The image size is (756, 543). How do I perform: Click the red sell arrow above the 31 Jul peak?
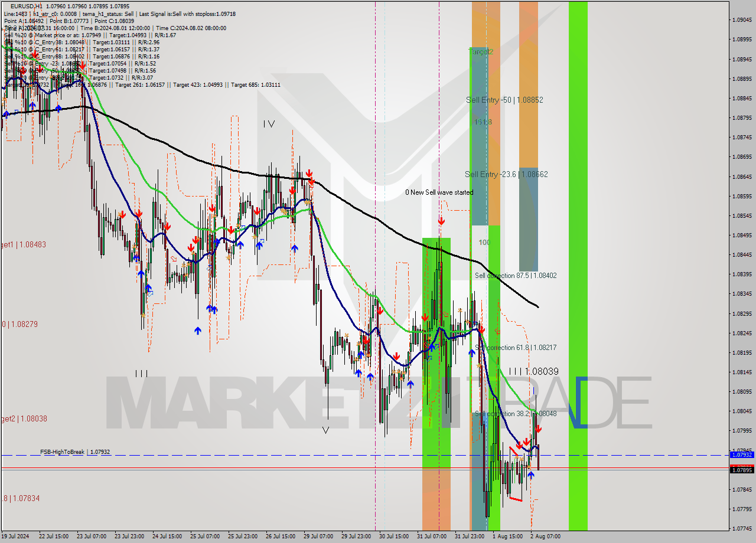point(441,221)
